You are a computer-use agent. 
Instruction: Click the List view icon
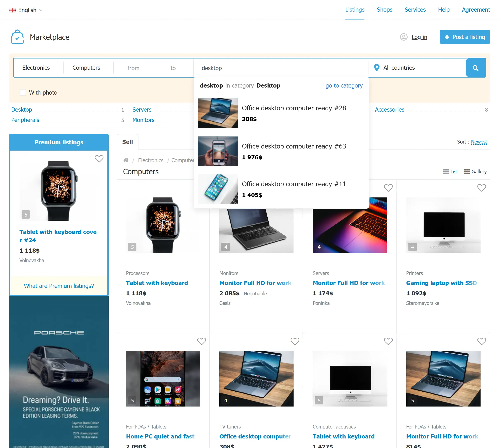coord(446,172)
